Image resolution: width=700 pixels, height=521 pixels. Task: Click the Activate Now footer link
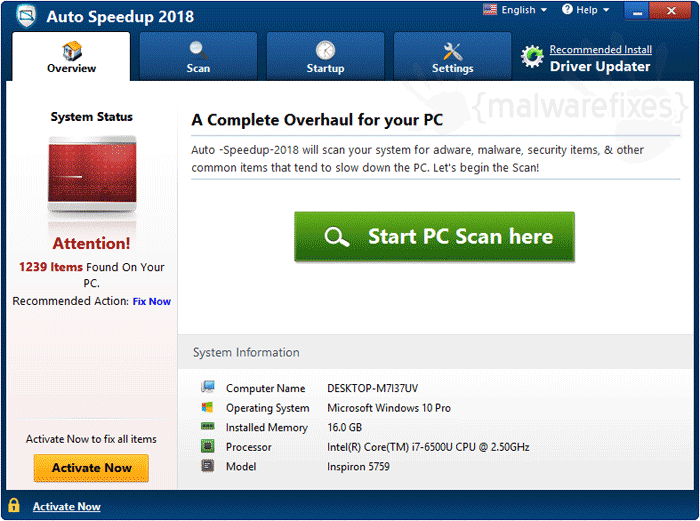pos(67,506)
